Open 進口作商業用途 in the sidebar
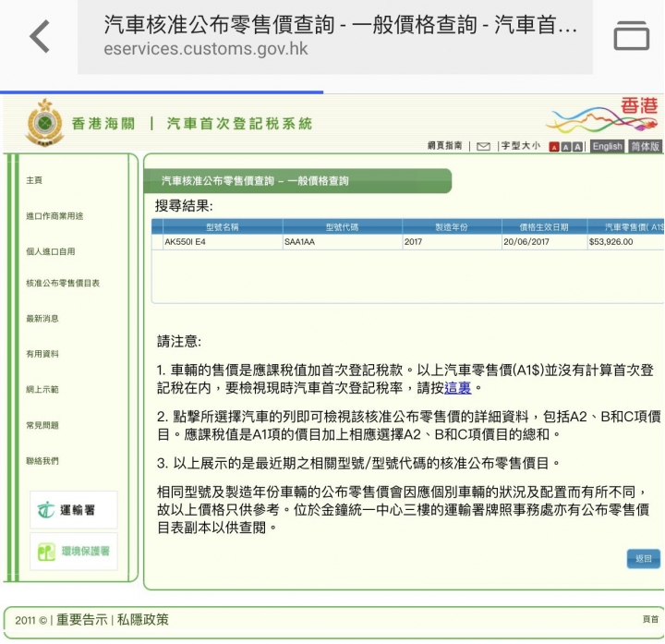Screen dimensions: 665x644 [54, 216]
